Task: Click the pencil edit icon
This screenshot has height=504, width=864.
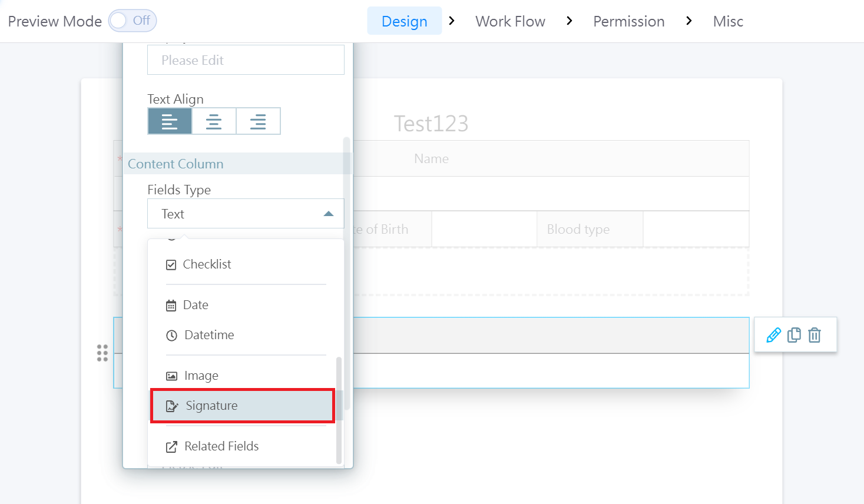Action: tap(773, 335)
